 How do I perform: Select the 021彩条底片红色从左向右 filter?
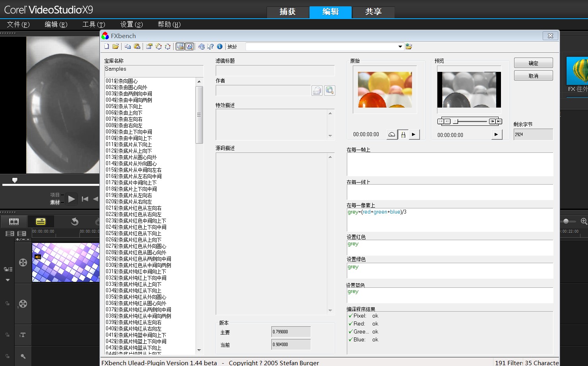(133, 208)
